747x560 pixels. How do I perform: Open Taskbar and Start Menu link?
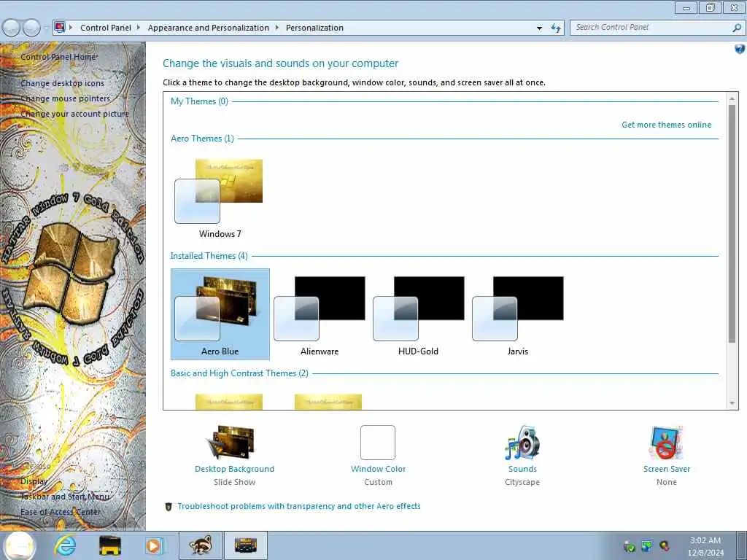tap(64, 497)
